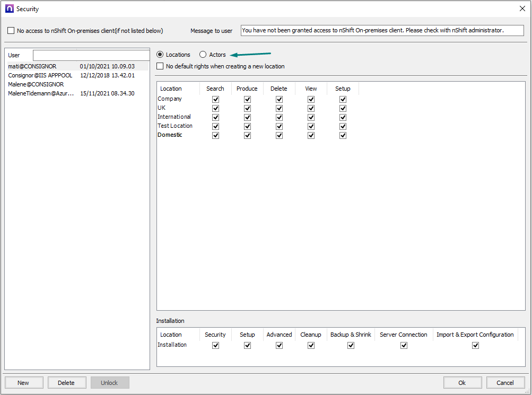Enable 'No access to nShift On-premises client'
The image size is (532, 395).
tap(11, 31)
